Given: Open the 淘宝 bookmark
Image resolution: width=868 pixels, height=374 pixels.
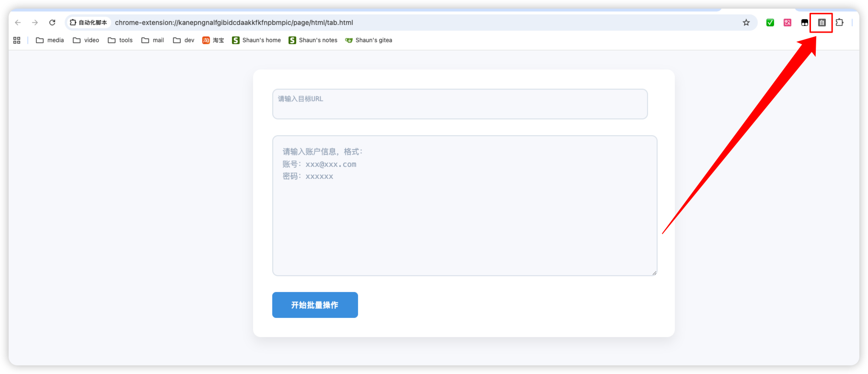Looking at the screenshot, I should pyautogui.click(x=213, y=40).
